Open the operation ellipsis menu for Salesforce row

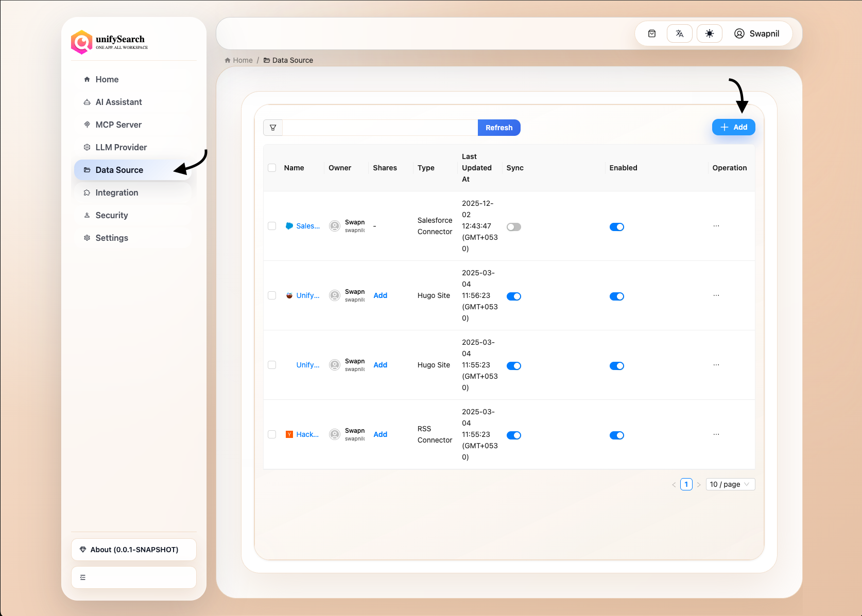point(716,226)
